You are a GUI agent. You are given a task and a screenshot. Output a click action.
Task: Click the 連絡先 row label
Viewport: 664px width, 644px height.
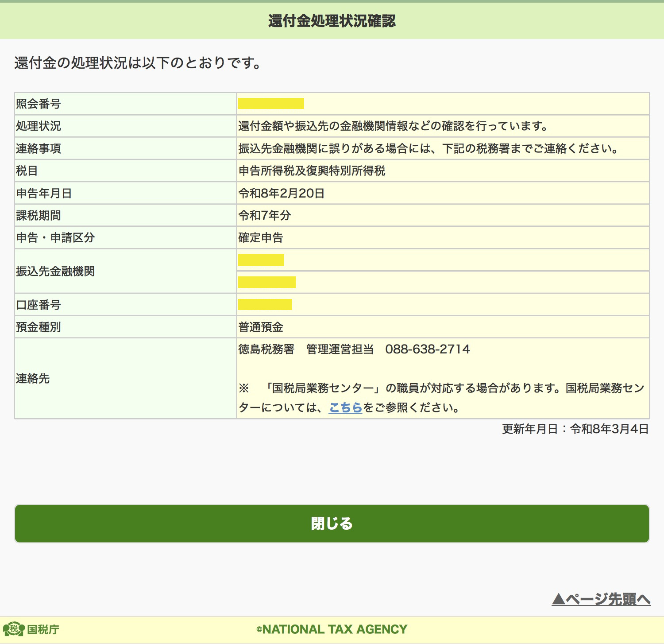point(33,378)
